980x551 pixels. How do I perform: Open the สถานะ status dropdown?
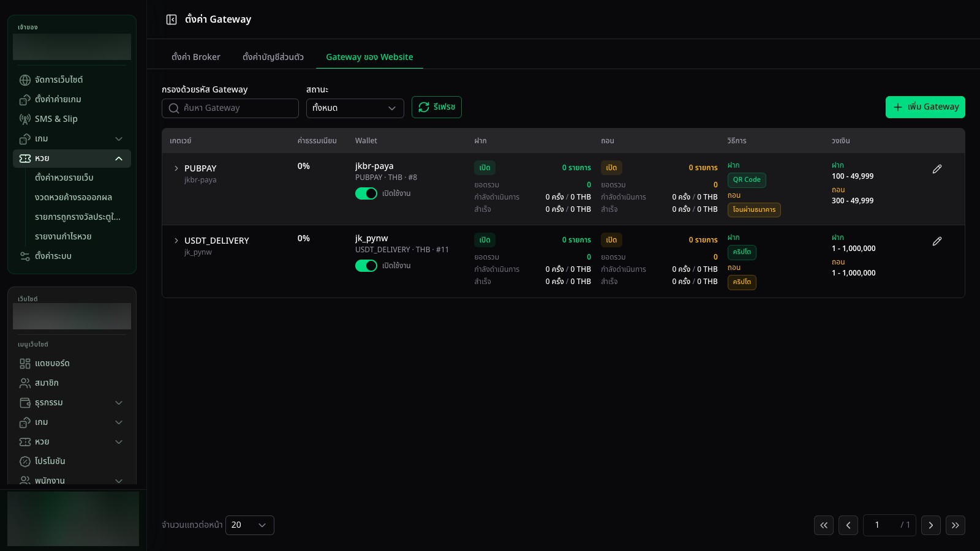click(355, 108)
